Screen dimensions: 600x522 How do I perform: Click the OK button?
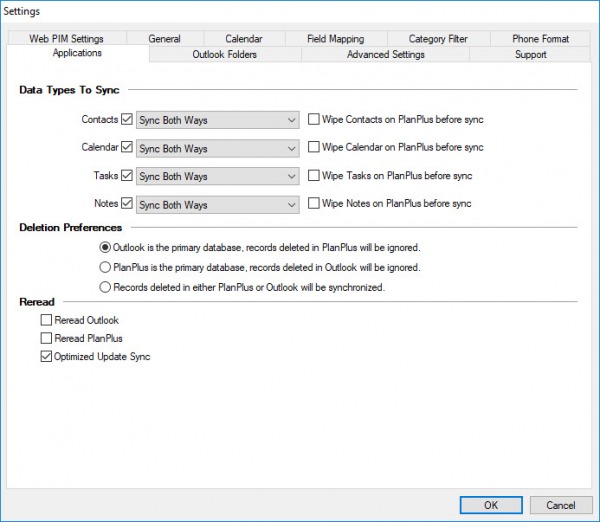490,505
